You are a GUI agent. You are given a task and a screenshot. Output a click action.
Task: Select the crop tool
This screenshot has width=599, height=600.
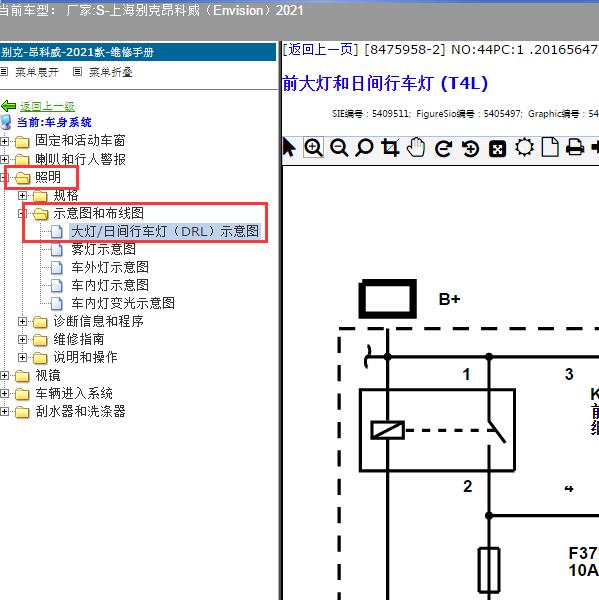390,148
